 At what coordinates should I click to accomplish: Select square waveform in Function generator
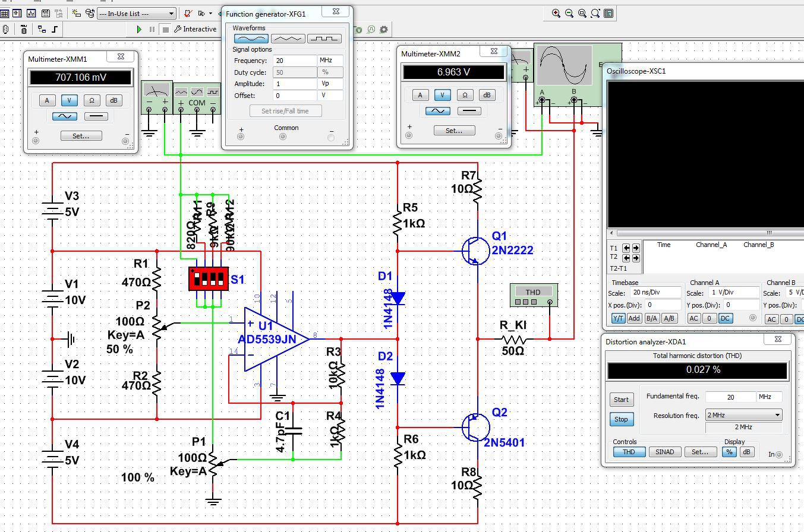(324, 39)
